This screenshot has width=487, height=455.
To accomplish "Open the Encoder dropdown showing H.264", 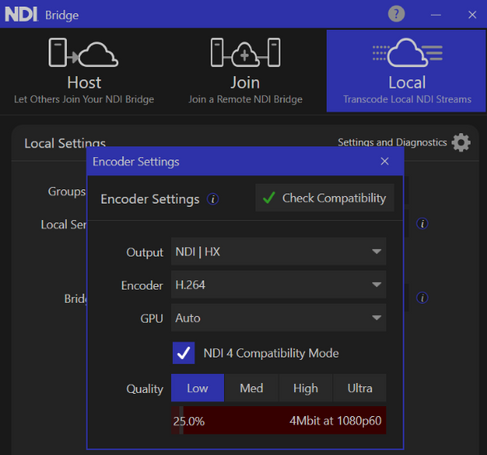I will 278,284.
